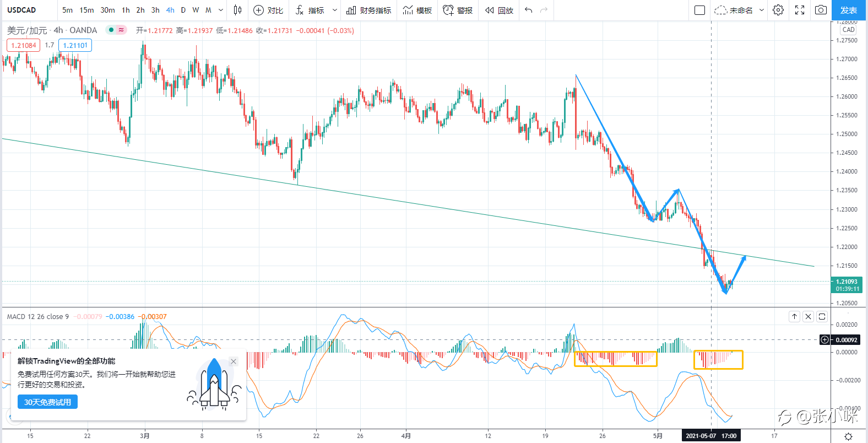This screenshot has width=868, height=443.
Task: Open the candlestick chart style selector
Action: [237, 10]
